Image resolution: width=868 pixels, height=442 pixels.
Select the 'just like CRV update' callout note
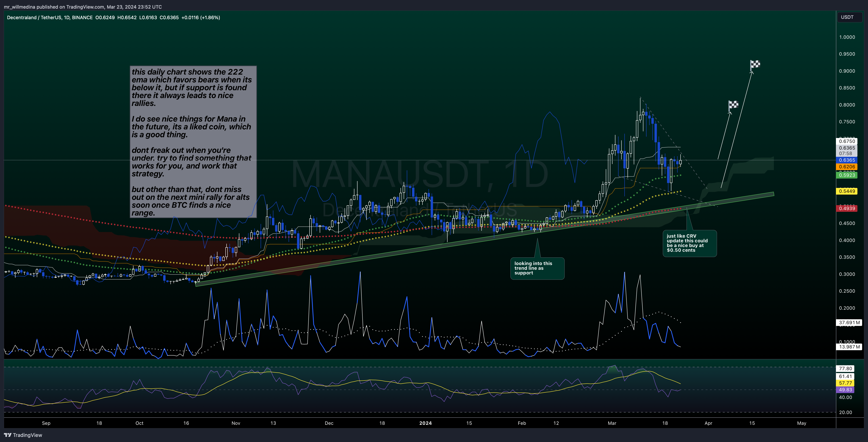tap(689, 244)
